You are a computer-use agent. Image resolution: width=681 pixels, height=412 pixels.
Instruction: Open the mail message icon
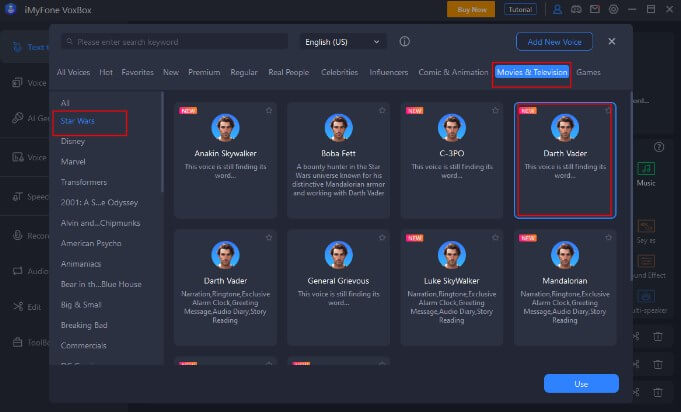pyautogui.click(x=595, y=9)
